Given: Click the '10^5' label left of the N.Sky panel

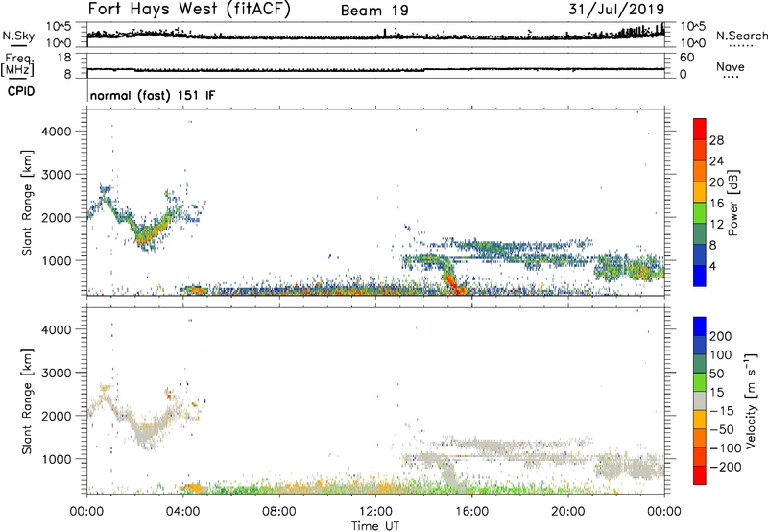Looking at the screenshot, I should (59, 27).
